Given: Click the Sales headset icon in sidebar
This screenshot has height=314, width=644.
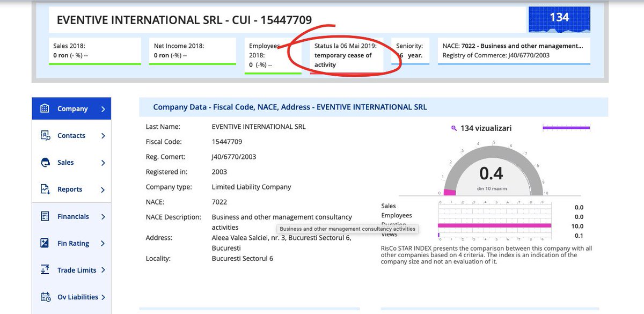Looking at the screenshot, I should click(45, 163).
